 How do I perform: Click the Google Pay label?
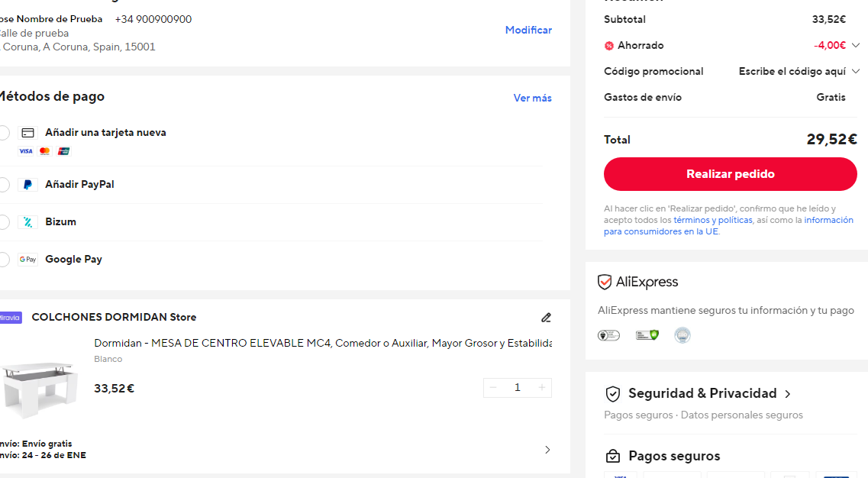pyautogui.click(x=73, y=259)
